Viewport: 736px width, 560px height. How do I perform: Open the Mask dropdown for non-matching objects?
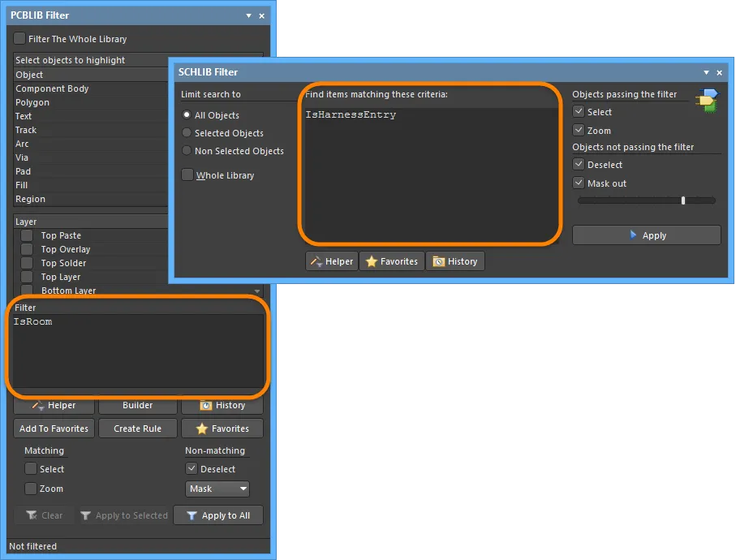[x=217, y=489]
